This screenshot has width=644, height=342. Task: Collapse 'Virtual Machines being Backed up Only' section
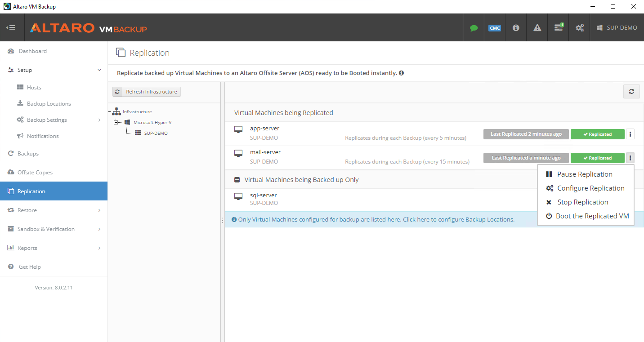[237, 180]
